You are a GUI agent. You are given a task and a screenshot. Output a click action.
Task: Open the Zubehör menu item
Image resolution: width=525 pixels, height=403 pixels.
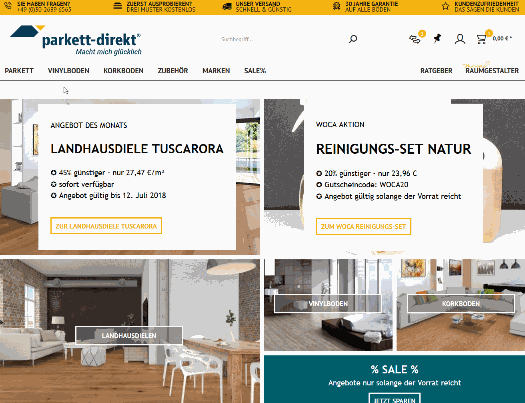click(173, 71)
